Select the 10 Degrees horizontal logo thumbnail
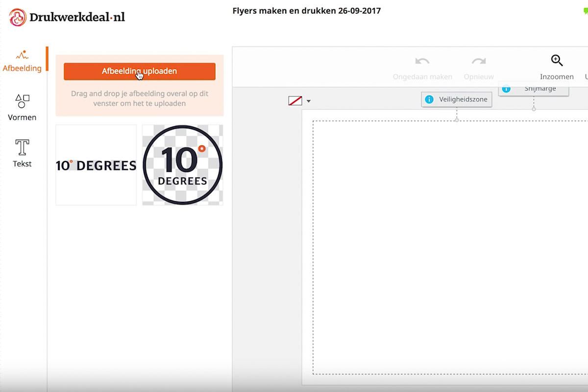The image size is (588, 392). pyautogui.click(x=96, y=165)
